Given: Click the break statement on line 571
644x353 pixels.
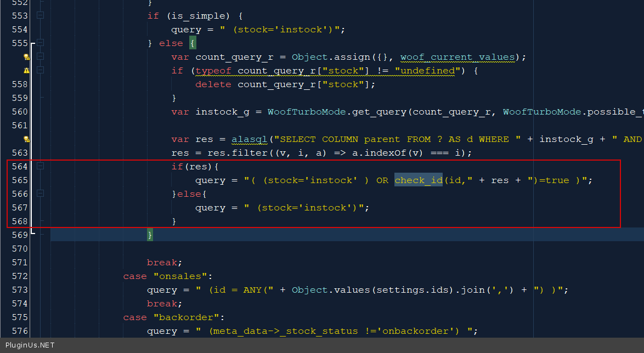Looking at the screenshot, I should click(164, 263).
